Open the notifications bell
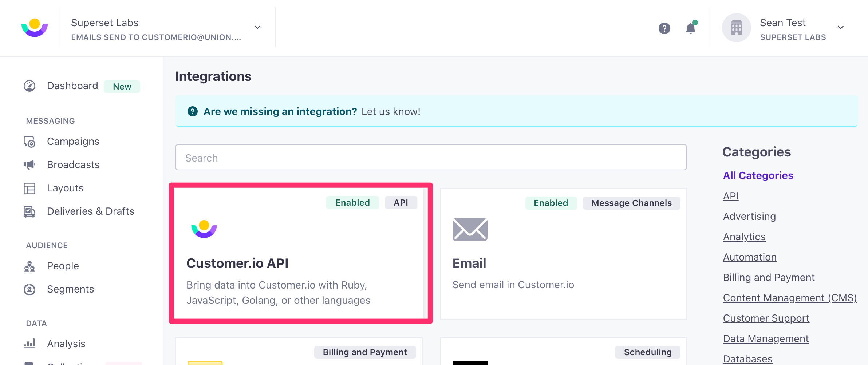This screenshot has height=365, width=868. click(691, 28)
